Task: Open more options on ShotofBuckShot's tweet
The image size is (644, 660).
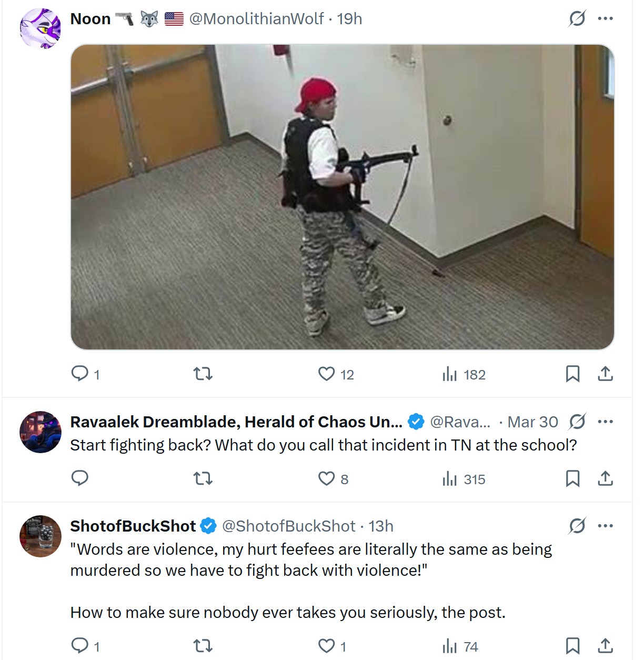Action: [606, 526]
